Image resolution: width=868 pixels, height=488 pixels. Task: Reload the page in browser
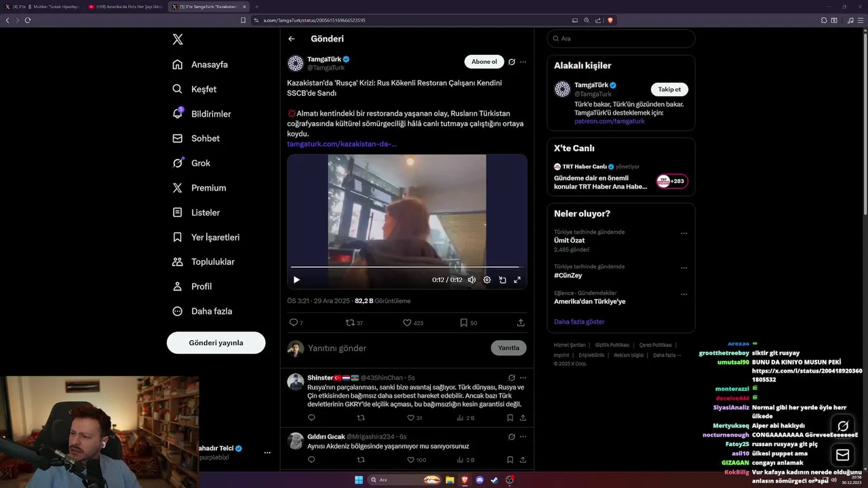[x=28, y=20]
